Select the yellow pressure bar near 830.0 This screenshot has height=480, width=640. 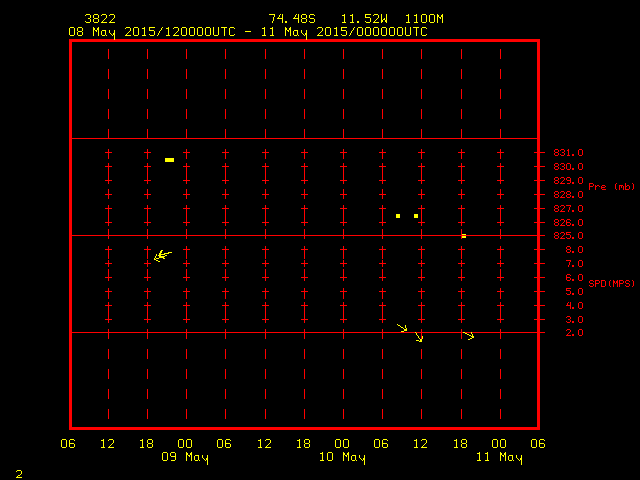[169, 159]
